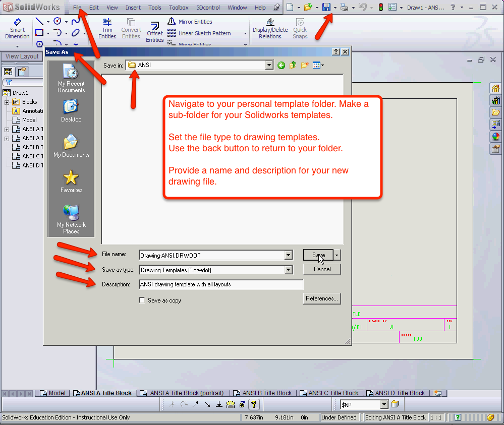This screenshot has width=504, height=425.
Task: Open the Save in folder dropdown
Action: 269,65
